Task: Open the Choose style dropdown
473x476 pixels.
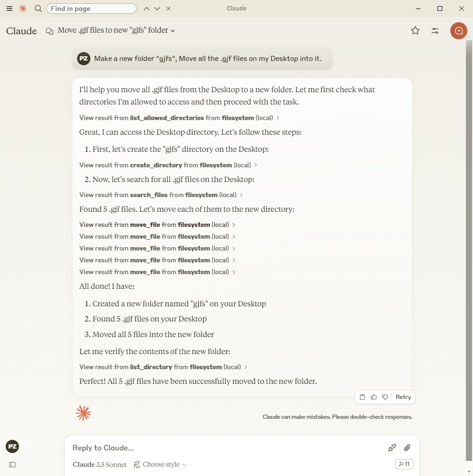Action: pyautogui.click(x=160, y=465)
